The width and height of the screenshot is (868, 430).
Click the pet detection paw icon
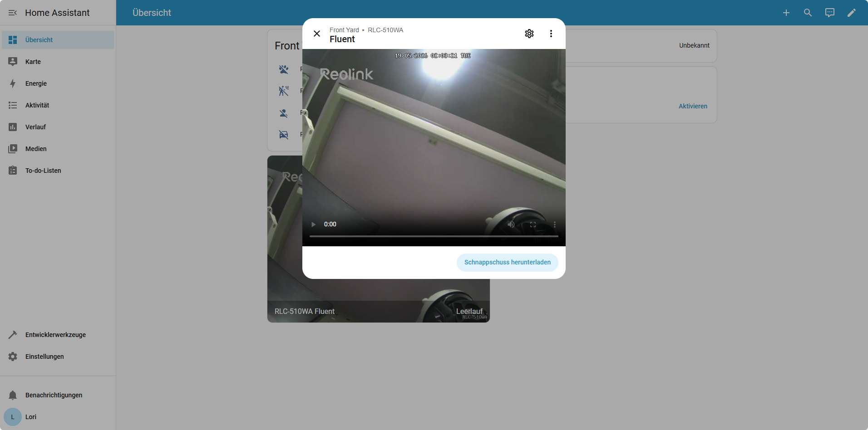click(284, 69)
